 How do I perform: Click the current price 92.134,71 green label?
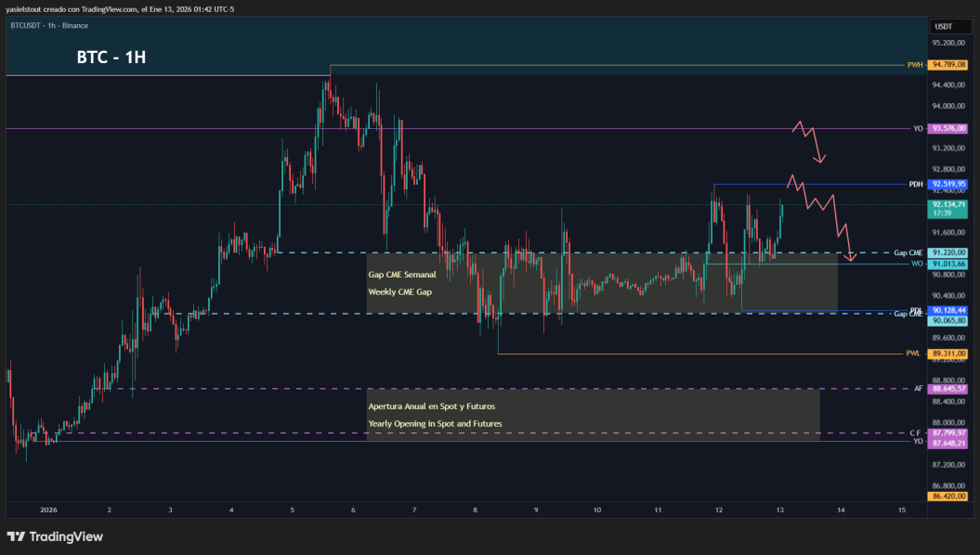pos(948,209)
